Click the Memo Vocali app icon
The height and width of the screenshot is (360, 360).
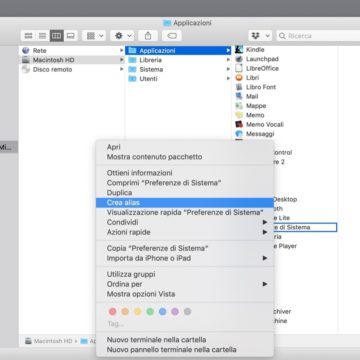(239, 124)
